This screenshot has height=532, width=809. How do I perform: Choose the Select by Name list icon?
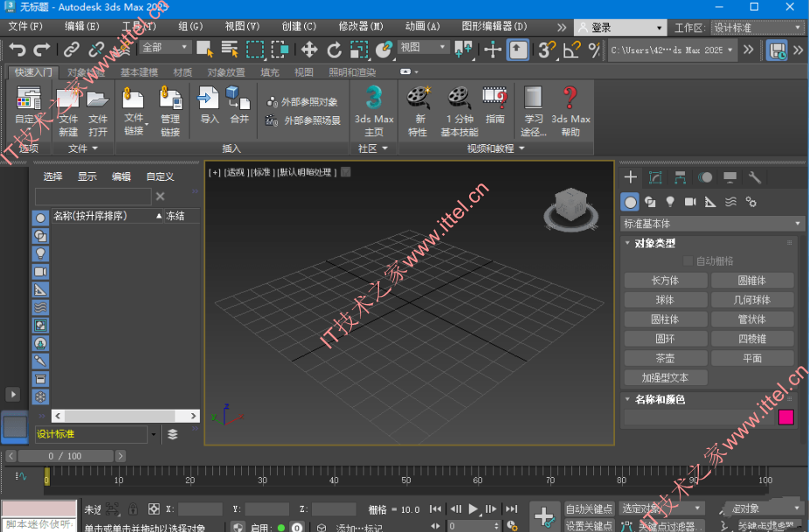click(x=230, y=49)
